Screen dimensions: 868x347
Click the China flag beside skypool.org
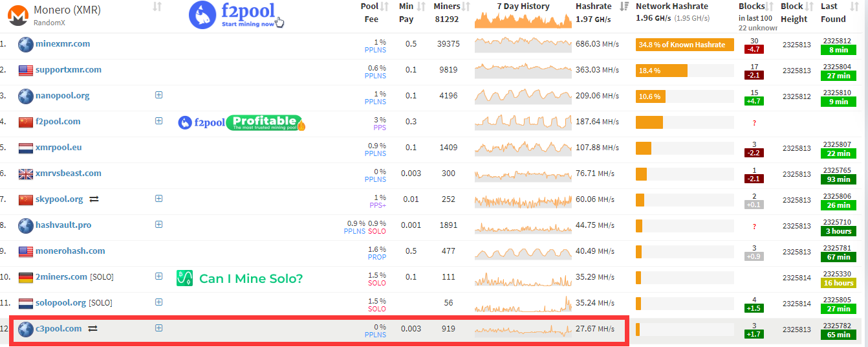(x=26, y=200)
